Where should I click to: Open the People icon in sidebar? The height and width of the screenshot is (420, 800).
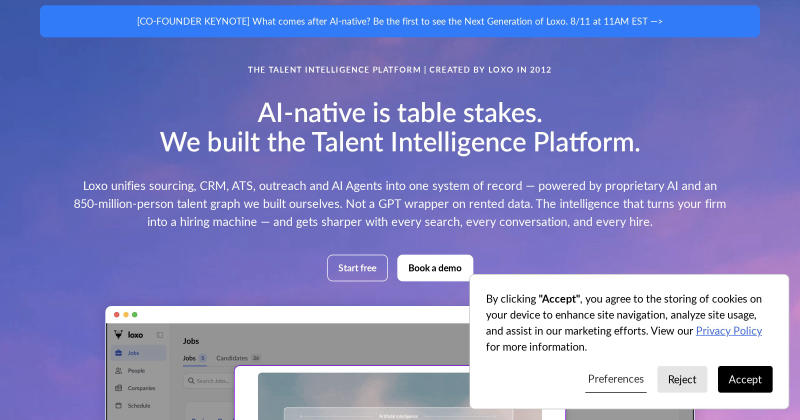click(x=119, y=370)
